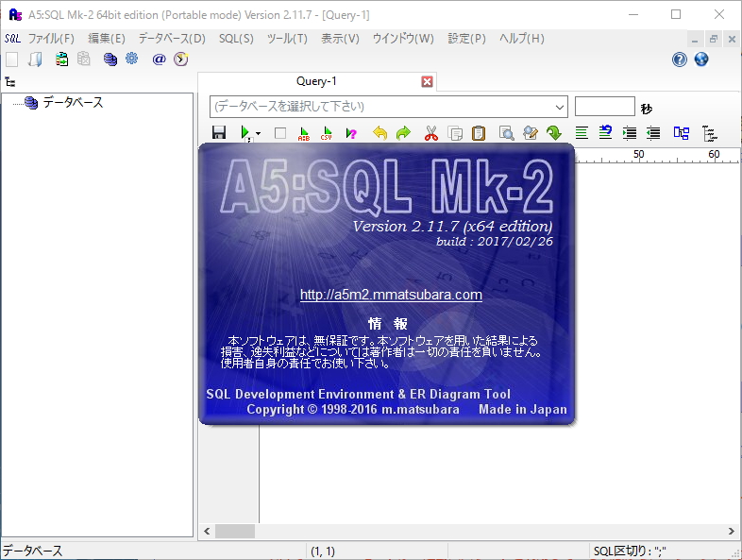The width and height of the screenshot is (742, 560).
Task: Click horizontal scrollbar left arrow
Action: coord(207,531)
